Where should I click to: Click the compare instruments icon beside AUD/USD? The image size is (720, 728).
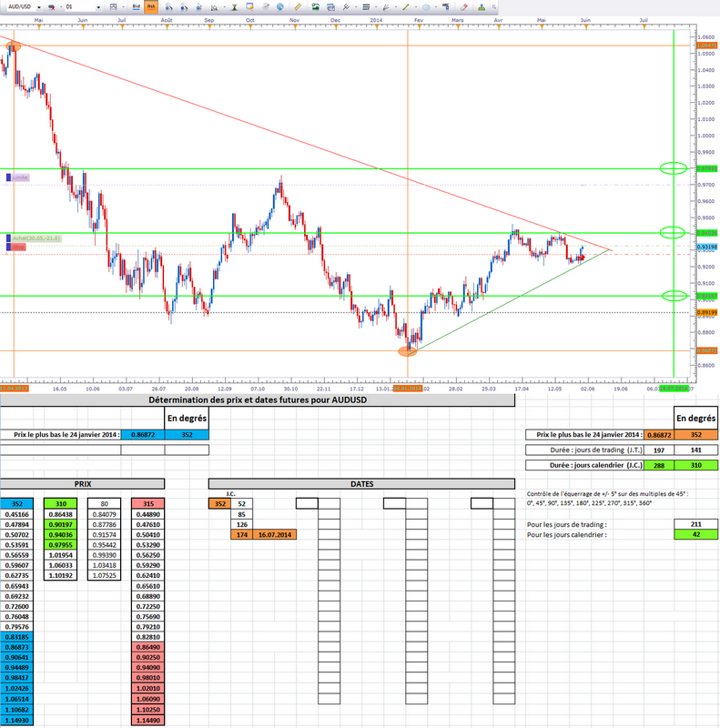pyautogui.click(x=51, y=7)
